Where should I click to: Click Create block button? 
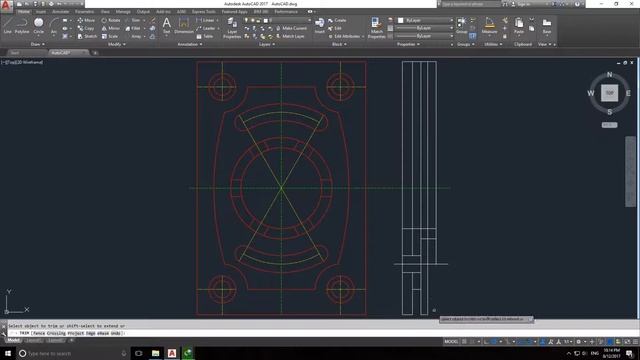coord(337,20)
